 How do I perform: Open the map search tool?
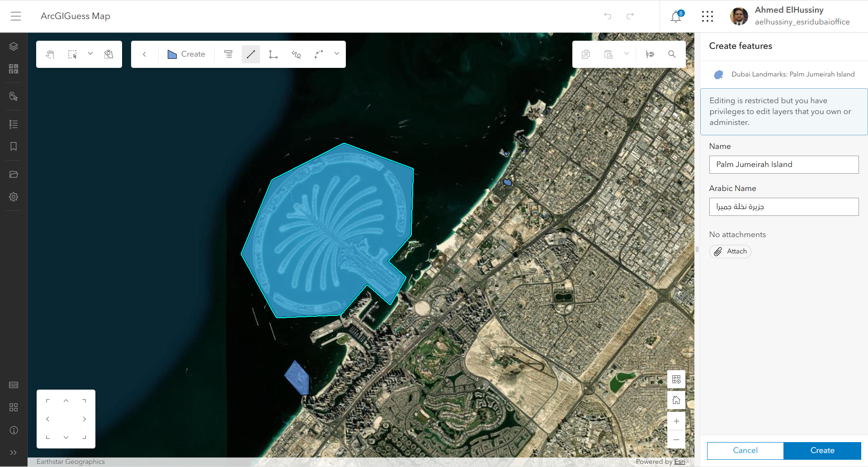tap(672, 54)
